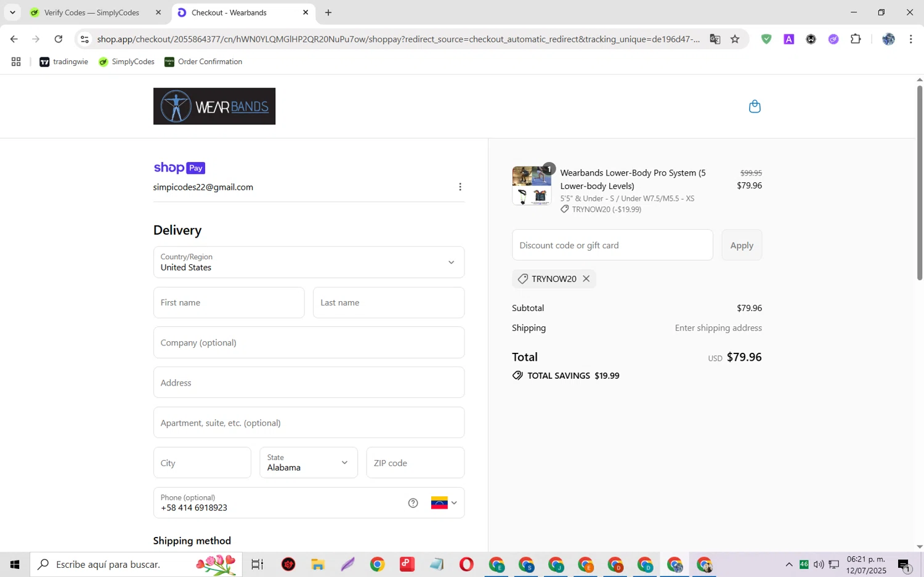
Task: Click the Apply discount button
Action: point(742,245)
